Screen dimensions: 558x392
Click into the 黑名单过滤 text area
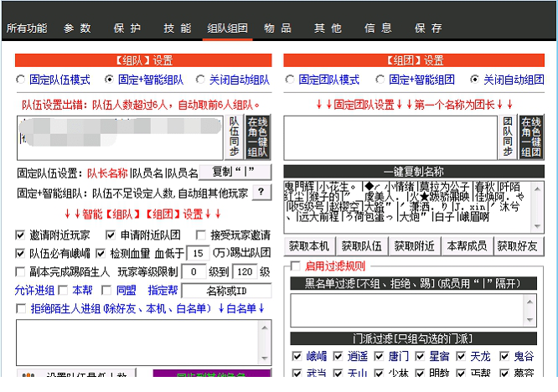click(407, 310)
